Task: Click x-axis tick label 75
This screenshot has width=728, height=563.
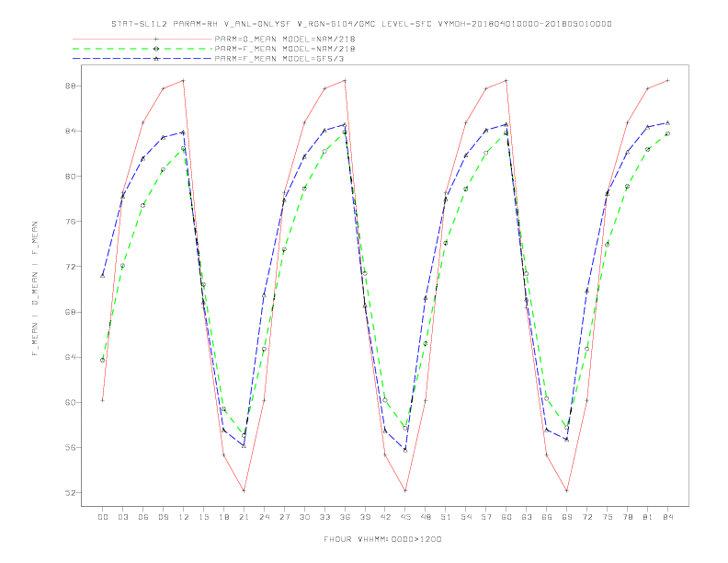Action: tap(608, 517)
